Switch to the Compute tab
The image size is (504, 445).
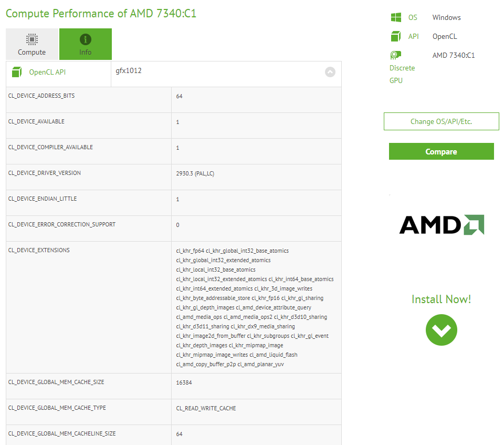(x=31, y=44)
